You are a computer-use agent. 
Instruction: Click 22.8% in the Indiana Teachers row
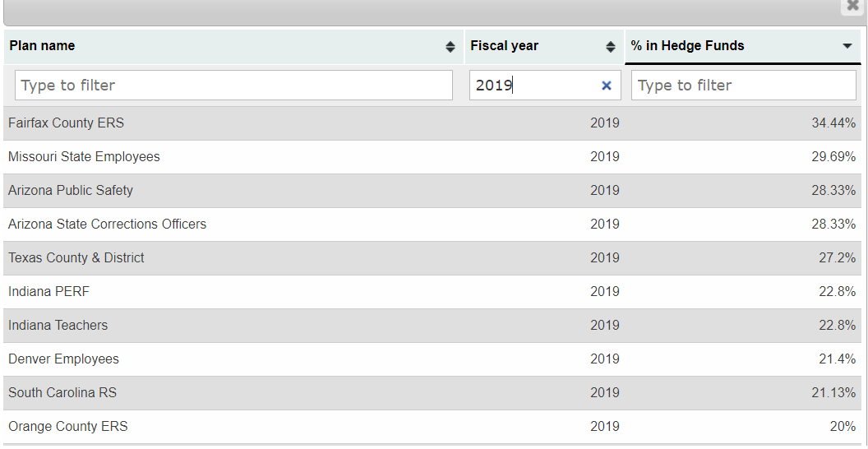click(838, 326)
